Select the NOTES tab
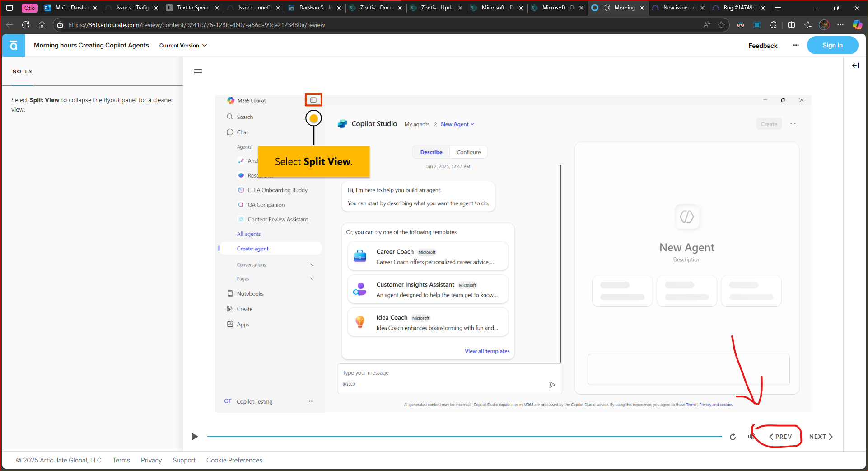 (22, 71)
